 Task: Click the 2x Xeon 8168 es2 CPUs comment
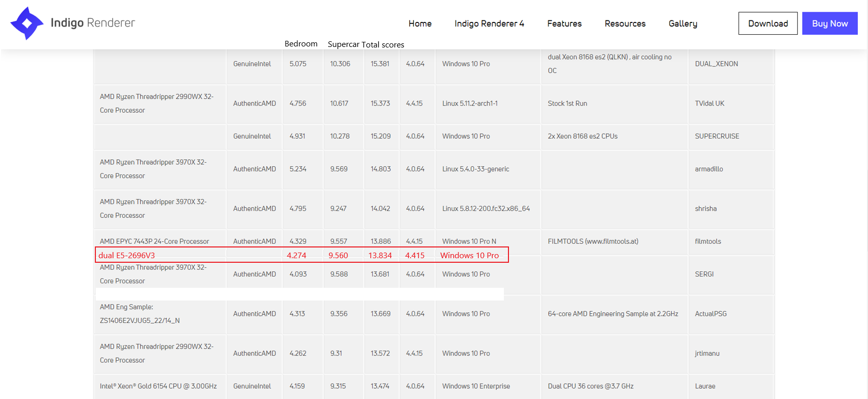coord(582,136)
